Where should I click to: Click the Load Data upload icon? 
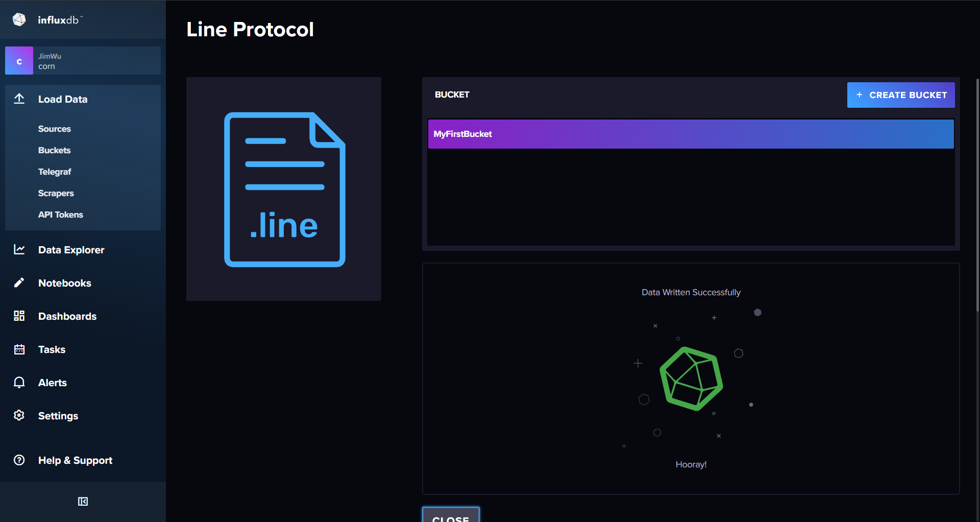coord(19,99)
